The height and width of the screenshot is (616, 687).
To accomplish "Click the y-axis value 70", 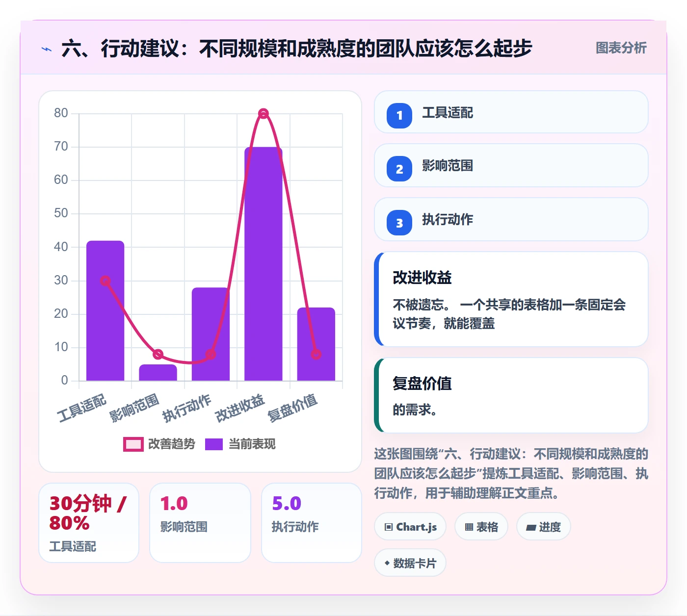I will [x=61, y=146].
